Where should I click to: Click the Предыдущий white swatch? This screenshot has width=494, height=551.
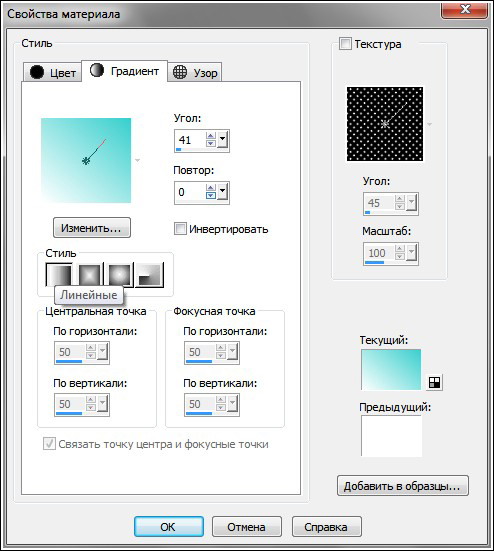tap(391, 436)
